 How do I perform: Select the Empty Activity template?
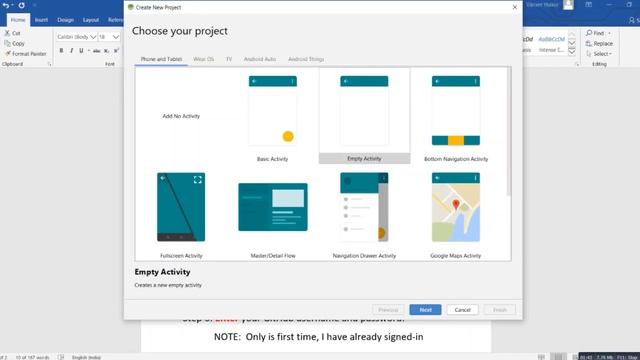click(x=364, y=116)
